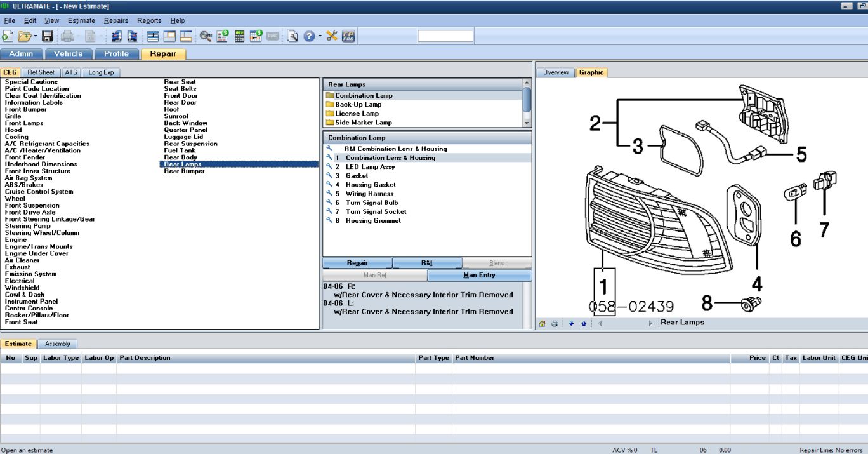Open the Reports menu
Viewport: 868px width, 454px height.
pos(149,20)
